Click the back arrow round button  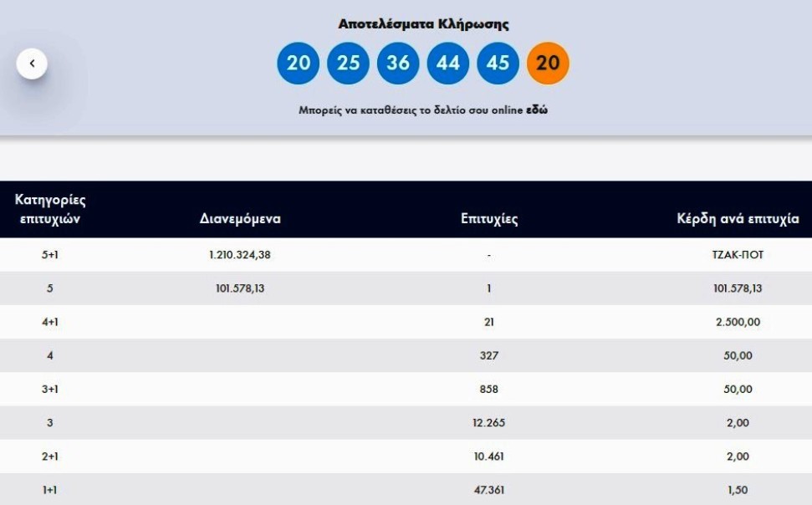pos(32,64)
